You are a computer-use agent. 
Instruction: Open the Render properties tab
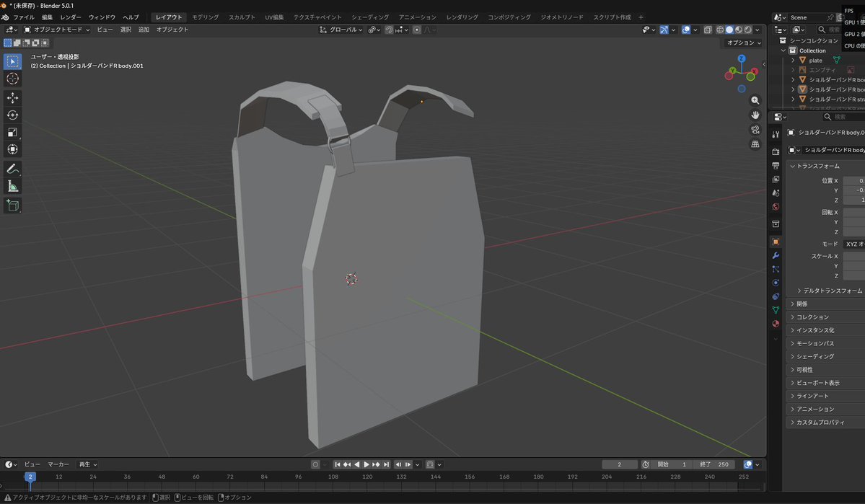(x=776, y=151)
